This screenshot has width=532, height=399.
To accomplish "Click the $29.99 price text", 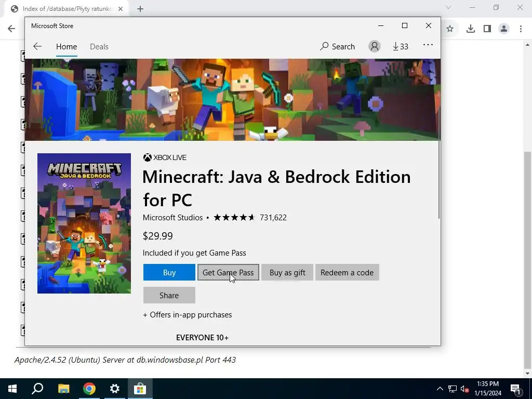I will (x=158, y=236).
